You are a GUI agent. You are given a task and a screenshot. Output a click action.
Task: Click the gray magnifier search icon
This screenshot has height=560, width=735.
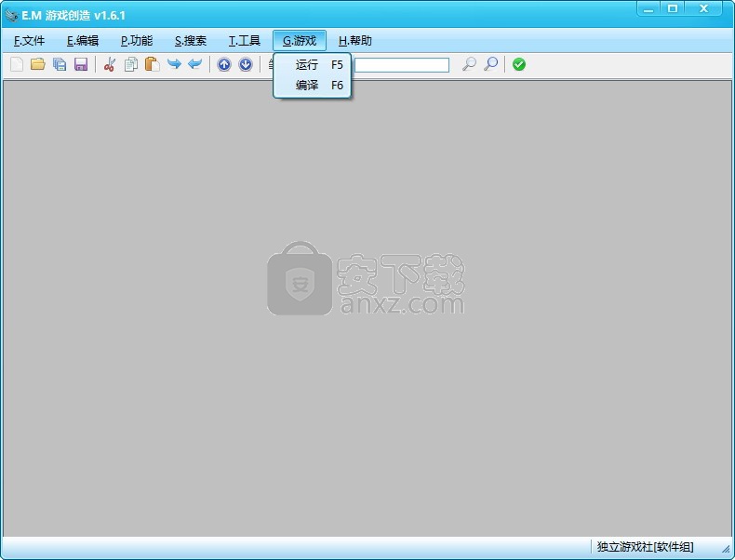coord(469,64)
